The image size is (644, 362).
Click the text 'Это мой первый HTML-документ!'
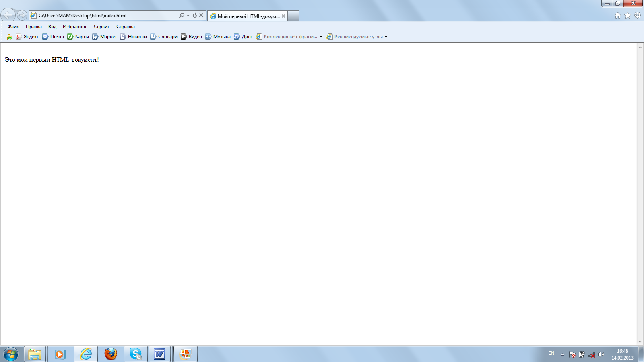[52, 60]
